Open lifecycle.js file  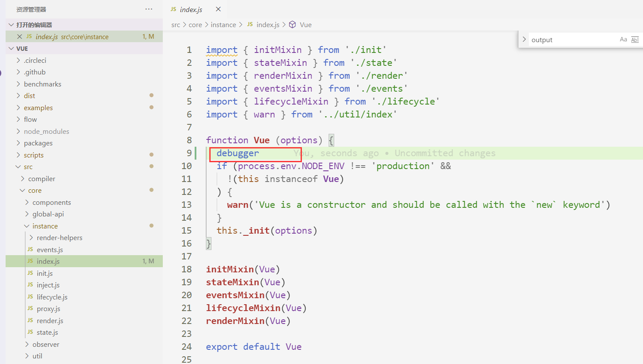(84, 297)
